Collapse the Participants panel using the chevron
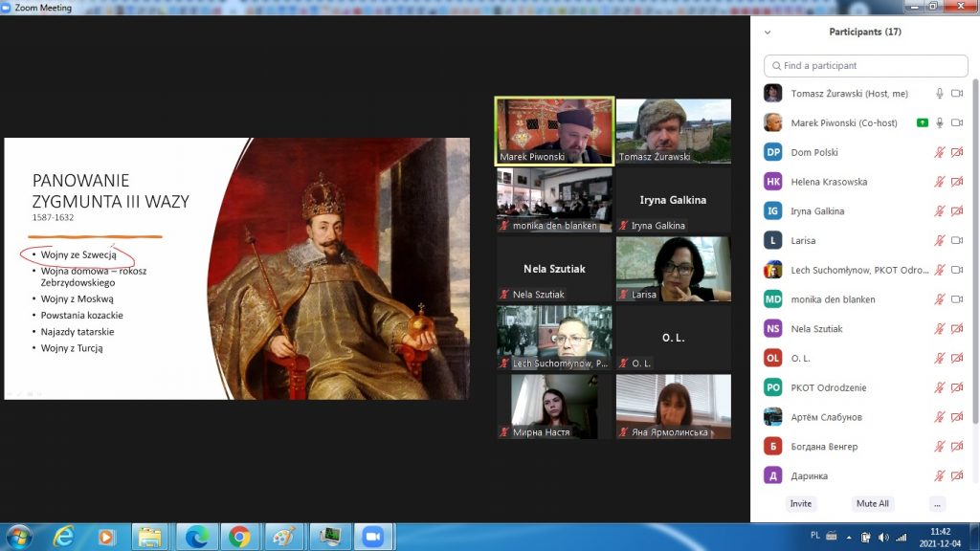 (767, 32)
